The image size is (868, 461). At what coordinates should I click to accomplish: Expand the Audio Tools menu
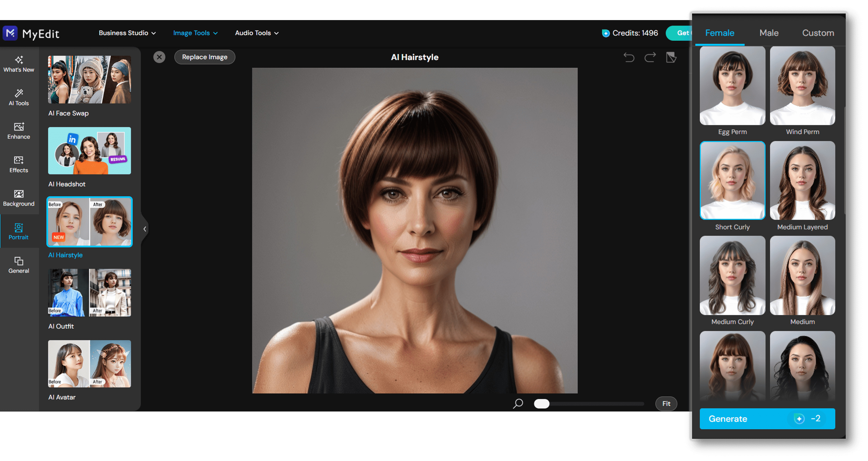point(257,33)
